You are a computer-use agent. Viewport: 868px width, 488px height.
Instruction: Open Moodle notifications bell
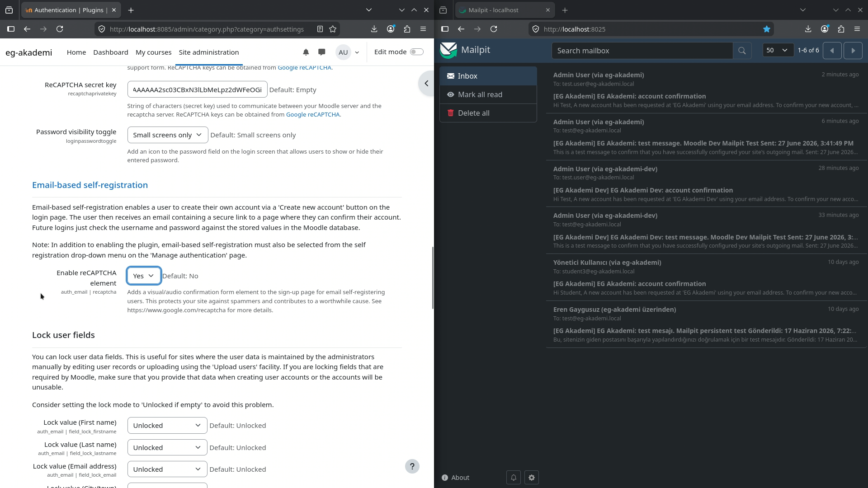tap(306, 52)
